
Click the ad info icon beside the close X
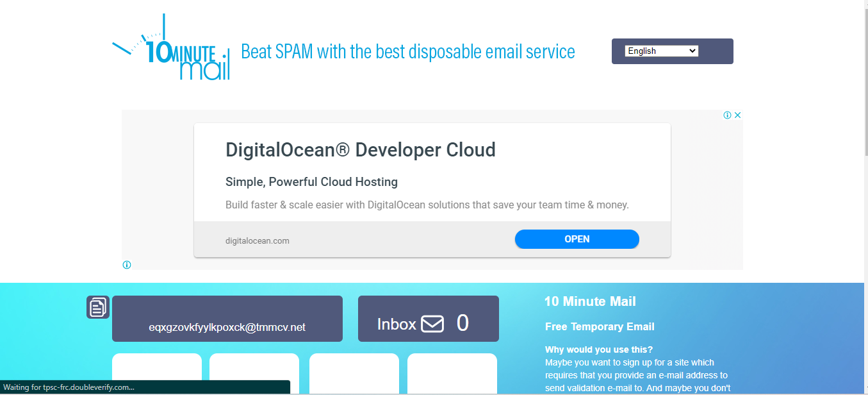coord(728,115)
